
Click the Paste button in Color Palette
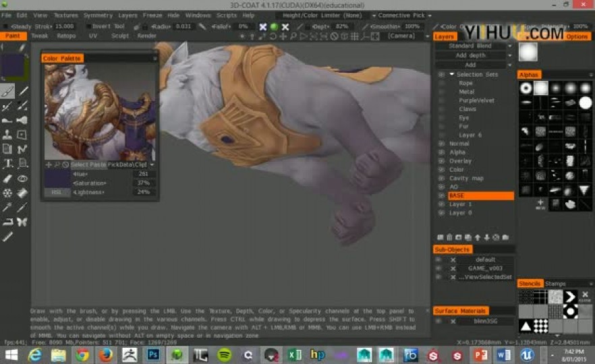coord(98,164)
